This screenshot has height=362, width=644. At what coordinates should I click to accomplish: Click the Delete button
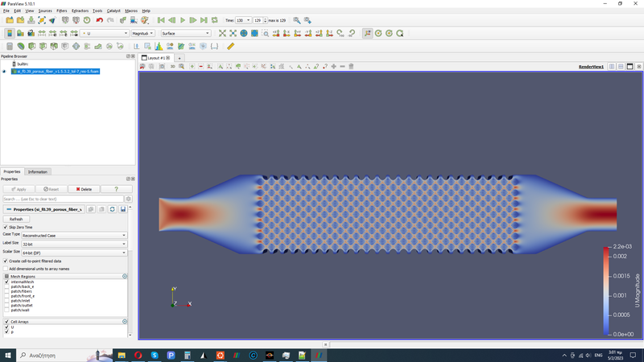pos(83,189)
